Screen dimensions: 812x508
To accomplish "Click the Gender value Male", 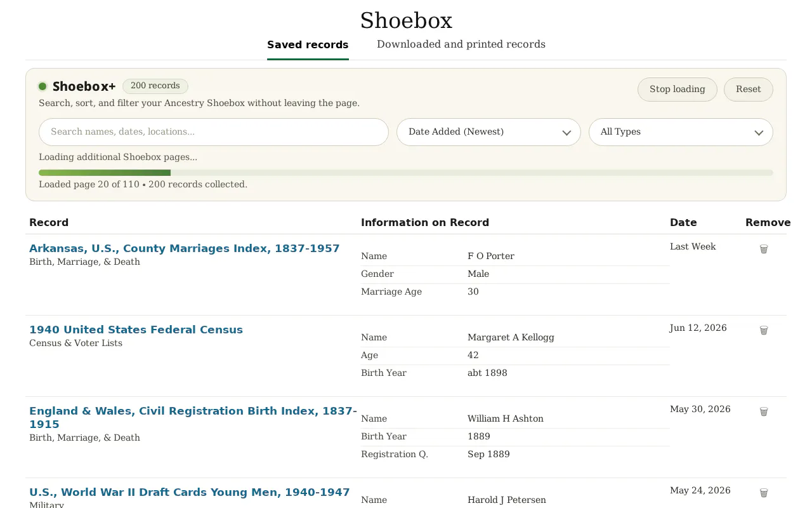I will pos(478,274).
